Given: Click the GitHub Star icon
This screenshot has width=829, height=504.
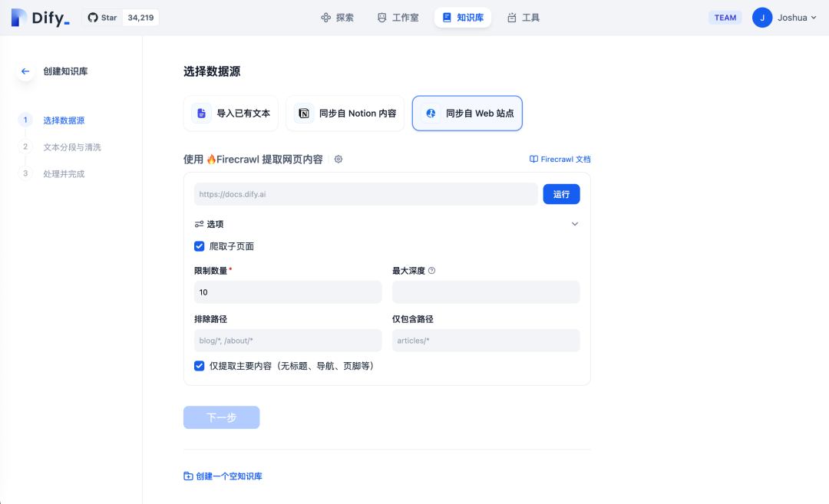Looking at the screenshot, I should (101, 16).
